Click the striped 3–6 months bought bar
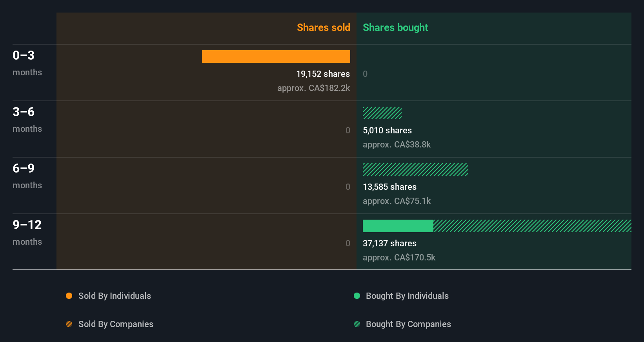 click(x=382, y=113)
